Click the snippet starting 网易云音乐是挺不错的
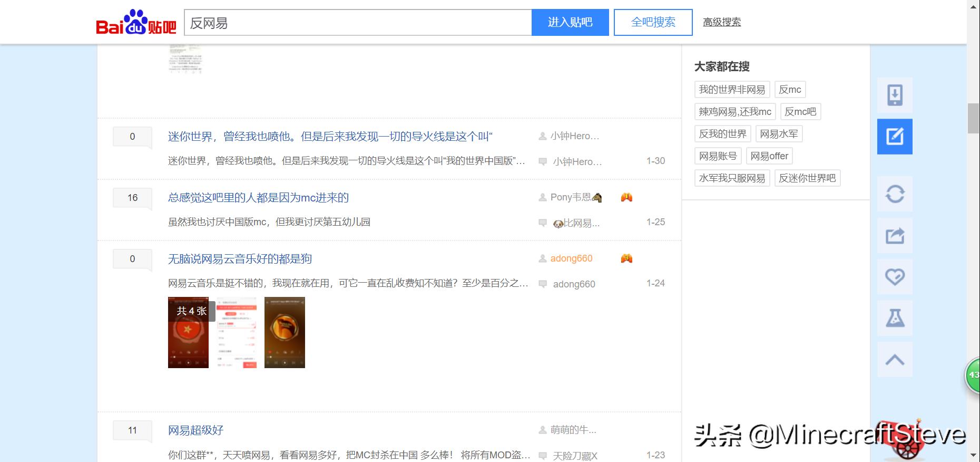Screen dimensions: 980x462 coord(348,283)
